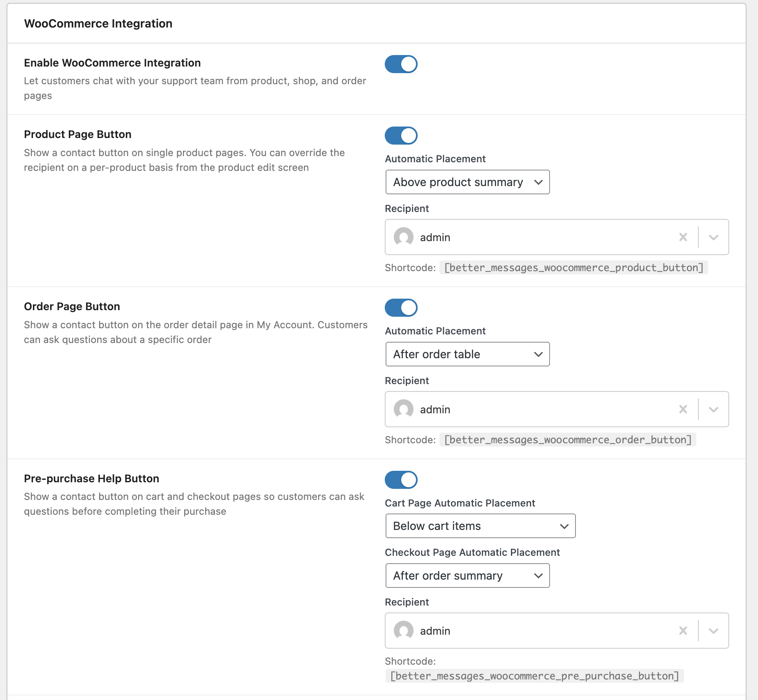Clear admin recipient for Order Page Button
758x700 pixels.
(x=683, y=409)
